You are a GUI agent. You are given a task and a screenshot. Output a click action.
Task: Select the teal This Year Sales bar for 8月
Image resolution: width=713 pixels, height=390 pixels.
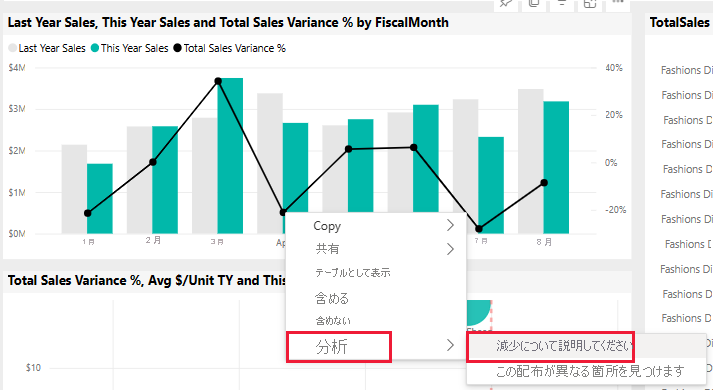(x=556, y=167)
